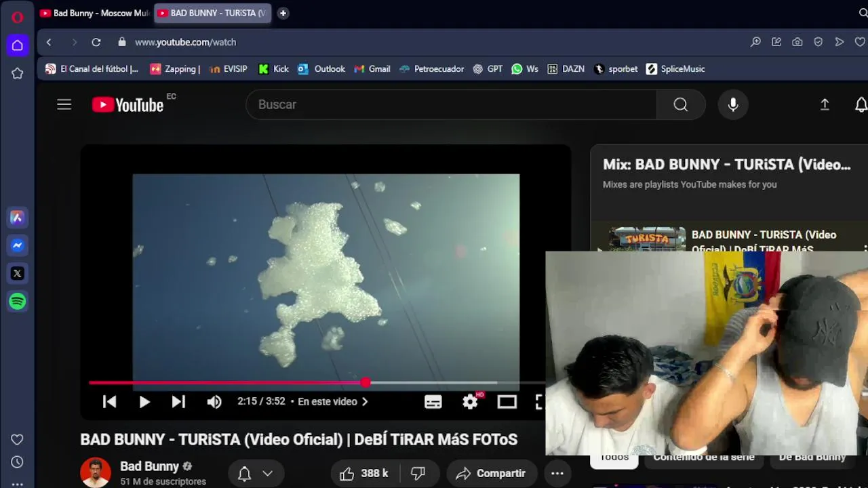Click the shield privacy icon in address bar
This screenshot has width=868, height=488.
[818, 42]
